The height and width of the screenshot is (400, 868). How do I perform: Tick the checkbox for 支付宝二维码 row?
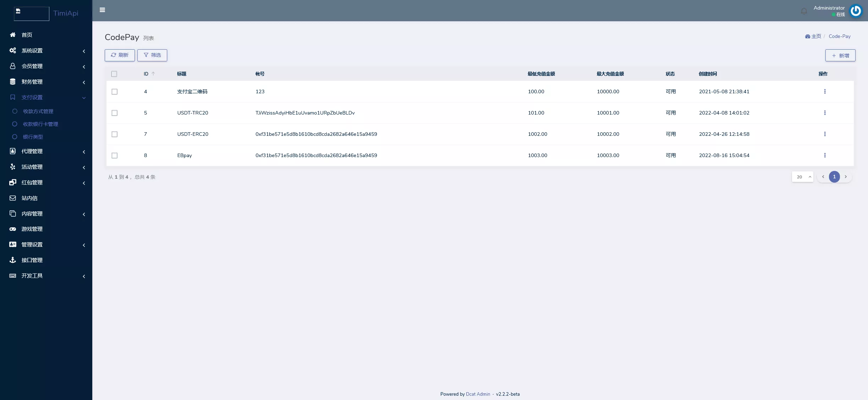pyautogui.click(x=114, y=91)
